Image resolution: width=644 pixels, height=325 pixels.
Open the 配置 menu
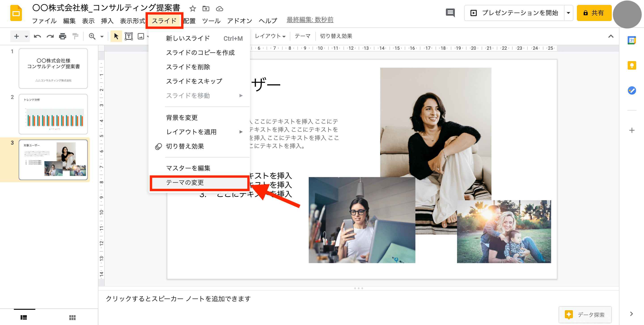point(189,21)
